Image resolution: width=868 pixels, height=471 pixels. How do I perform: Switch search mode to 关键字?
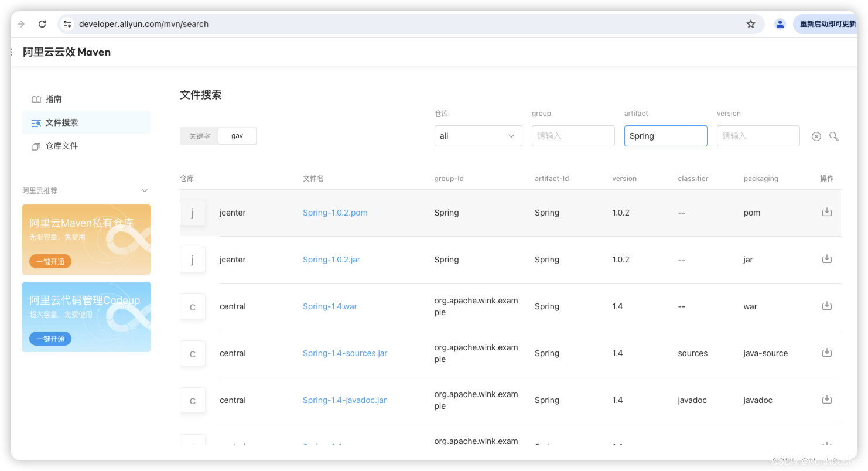[x=199, y=136]
